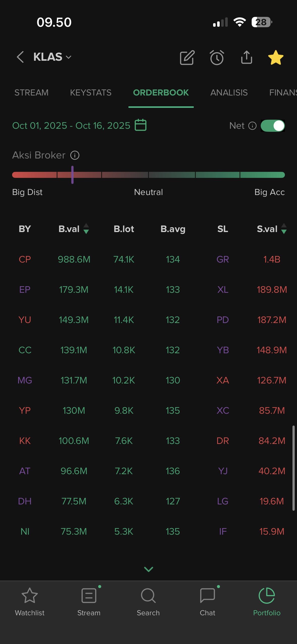Image resolution: width=297 pixels, height=644 pixels.
Task: Show info for Aksi Broker
Action: (75, 155)
